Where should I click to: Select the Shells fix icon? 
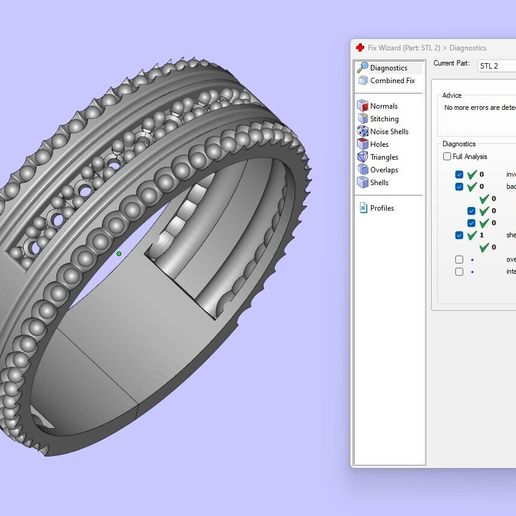[363, 182]
